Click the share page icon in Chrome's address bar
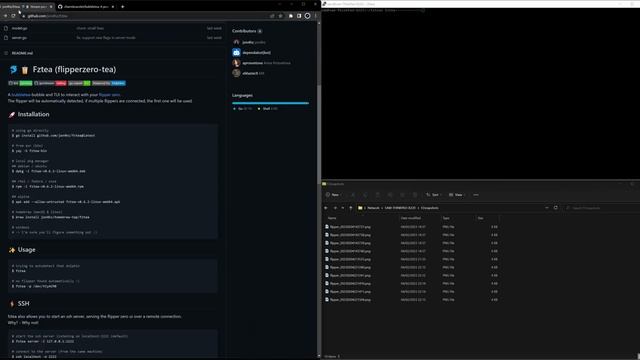The width and height of the screenshot is (640, 360). coord(272,16)
